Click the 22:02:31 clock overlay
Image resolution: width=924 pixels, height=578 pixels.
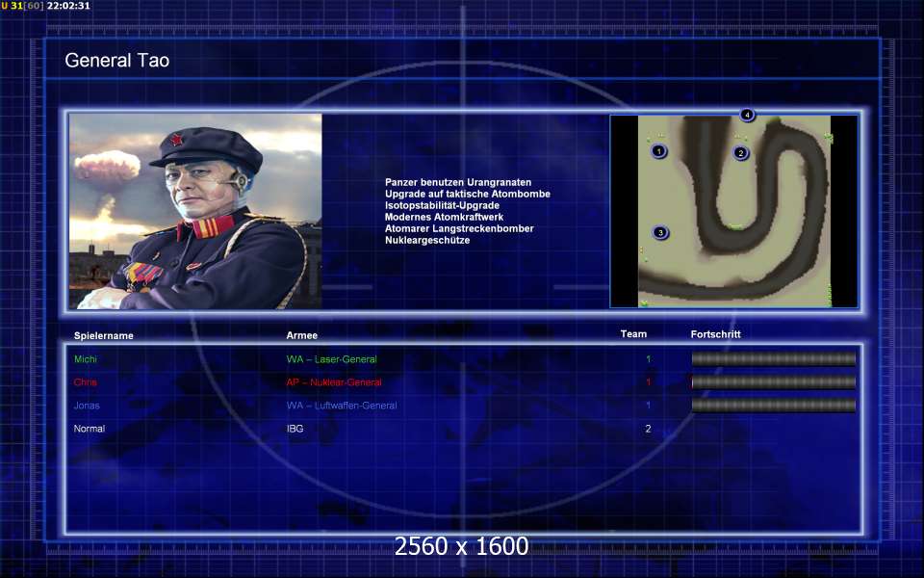point(68,6)
